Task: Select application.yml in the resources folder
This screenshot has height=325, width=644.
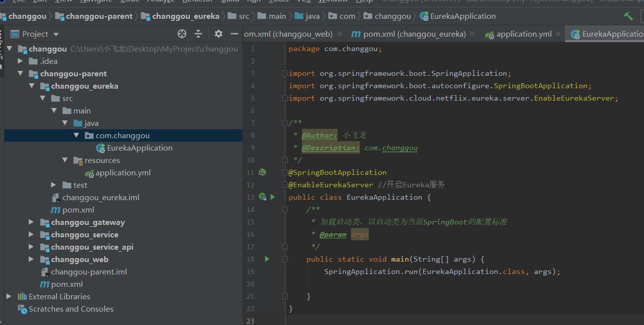Action: coord(117,172)
